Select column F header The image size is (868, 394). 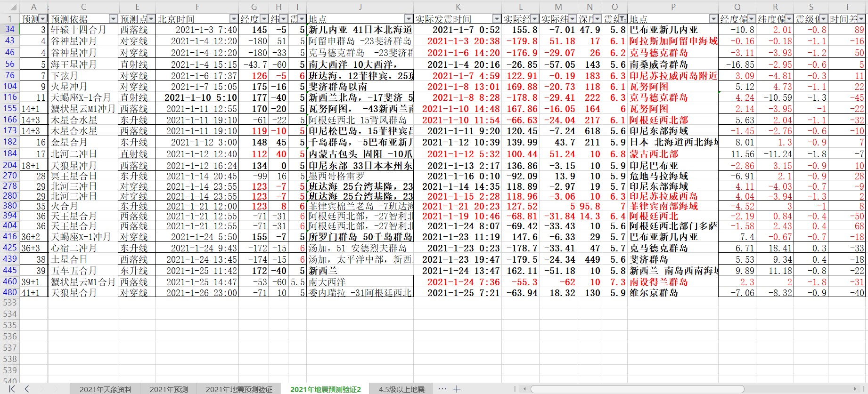197,7
